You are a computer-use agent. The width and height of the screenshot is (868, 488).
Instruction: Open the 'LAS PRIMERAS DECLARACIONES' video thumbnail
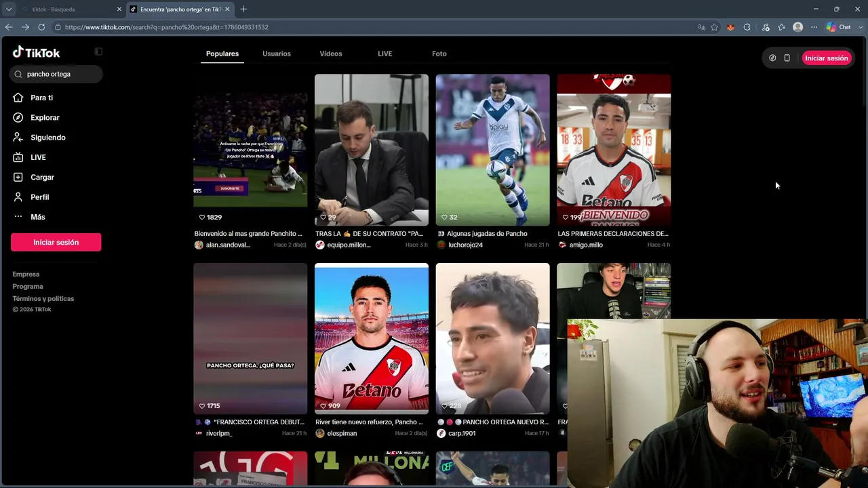614,150
